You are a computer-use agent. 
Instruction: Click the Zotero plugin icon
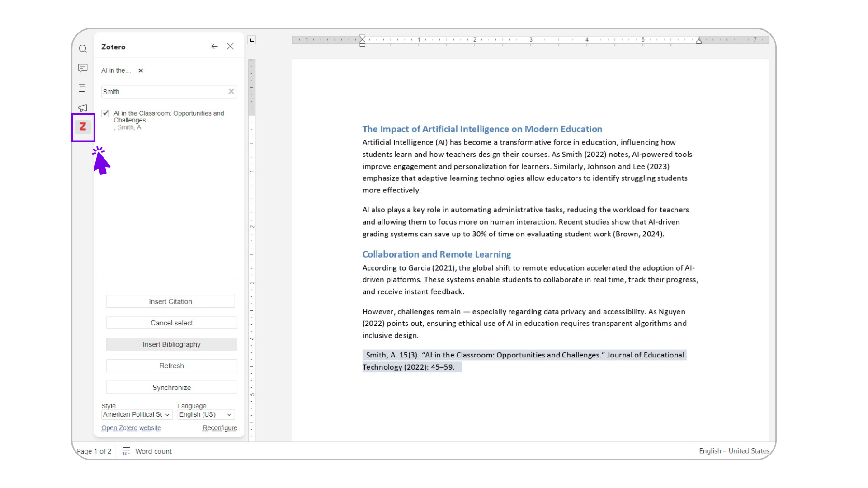pos(83,127)
